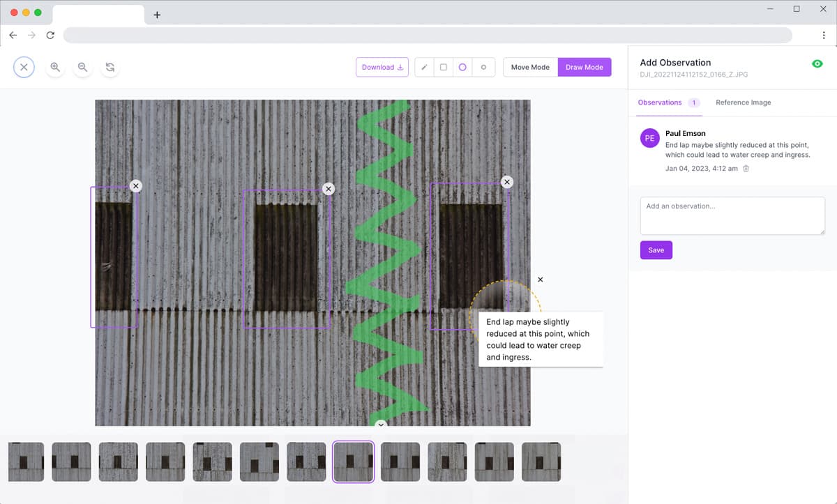Open the first thumbnail in the filmstrip
Viewport: 837px width, 504px height.
click(27, 461)
